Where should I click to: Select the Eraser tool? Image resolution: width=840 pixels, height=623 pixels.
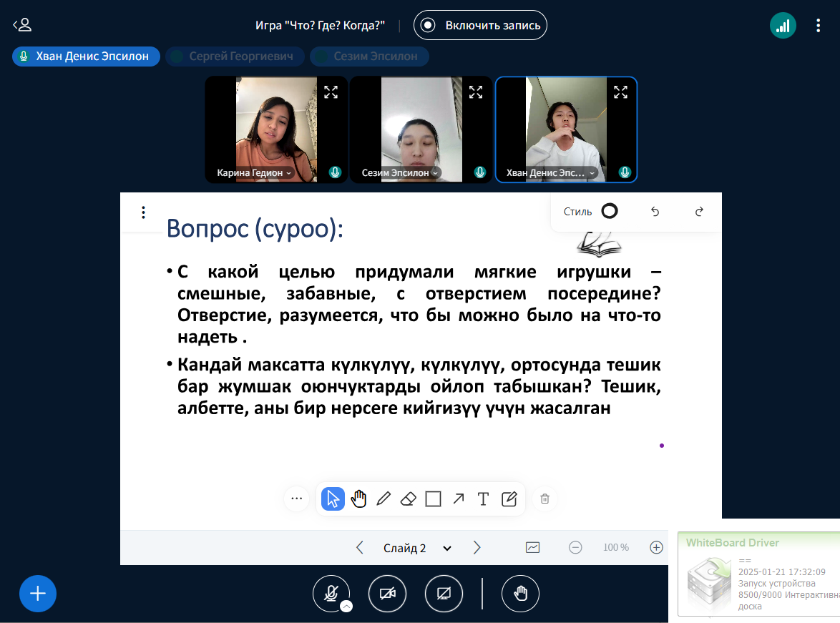(x=408, y=499)
